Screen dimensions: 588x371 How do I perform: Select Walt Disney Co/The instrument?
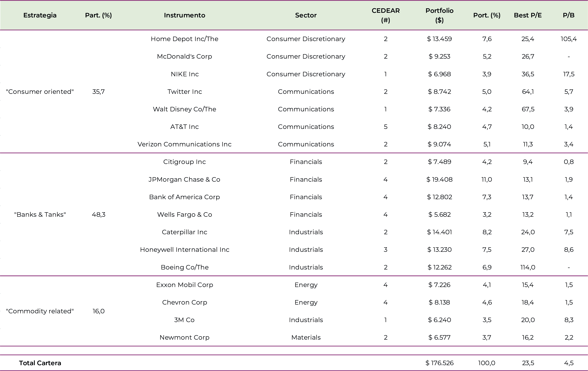coord(184,109)
